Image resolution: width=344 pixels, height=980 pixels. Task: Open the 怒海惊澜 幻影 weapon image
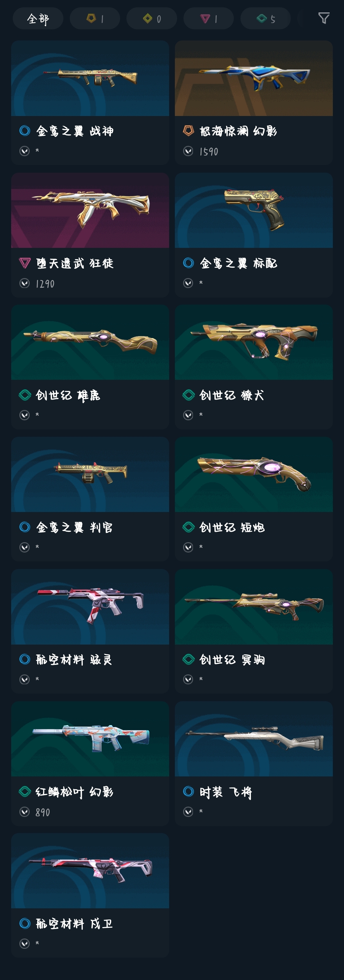(254, 78)
